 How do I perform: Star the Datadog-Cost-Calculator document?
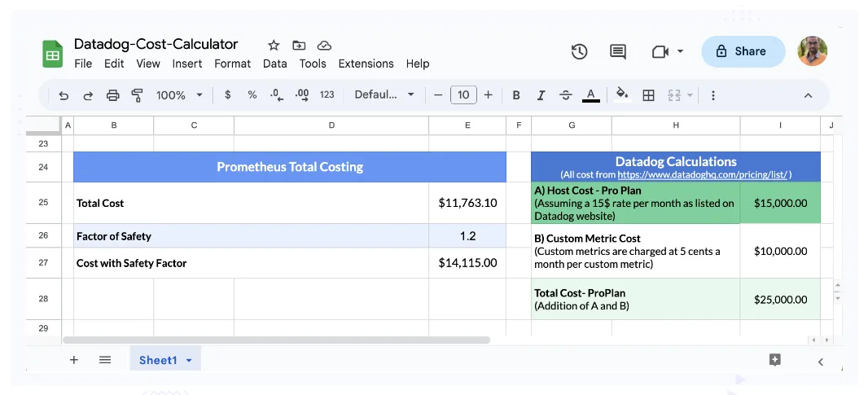pyautogui.click(x=274, y=46)
